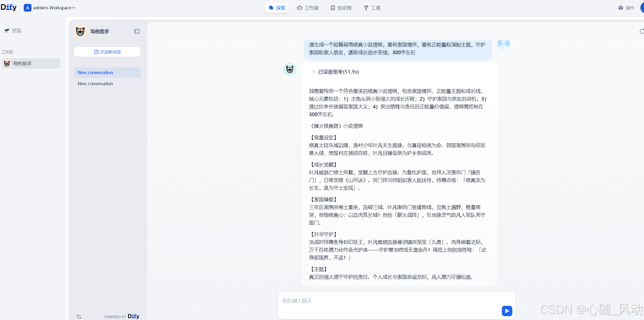
Task: Go to the 知识库 tab
Action: tap(341, 8)
